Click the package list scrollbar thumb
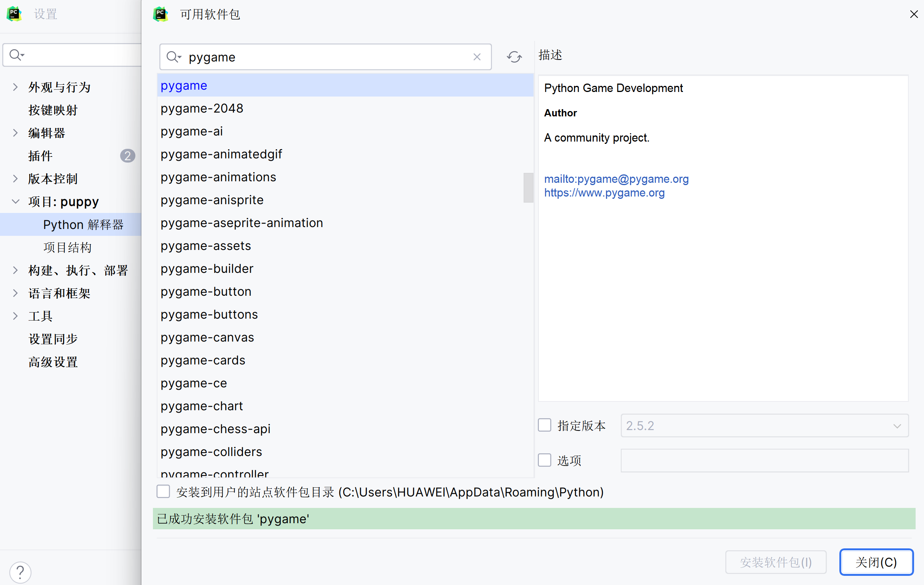This screenshot has width=924, height=585. click(528, 188)
